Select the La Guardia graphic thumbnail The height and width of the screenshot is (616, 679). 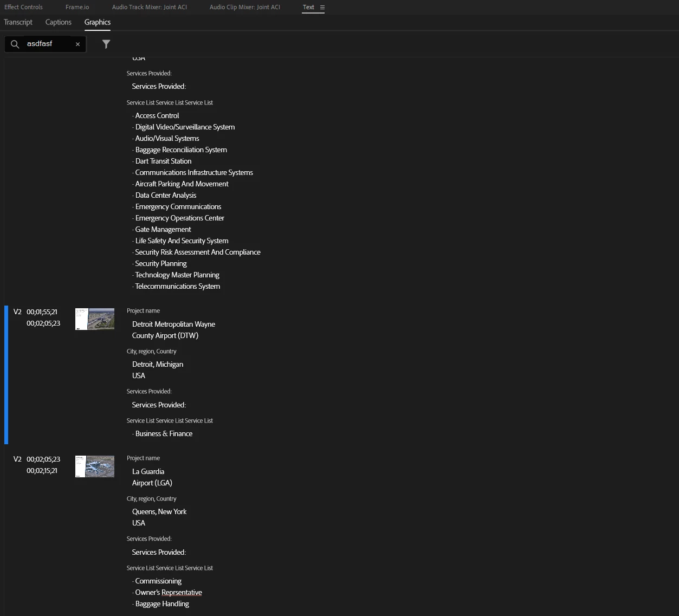[95, 466]
